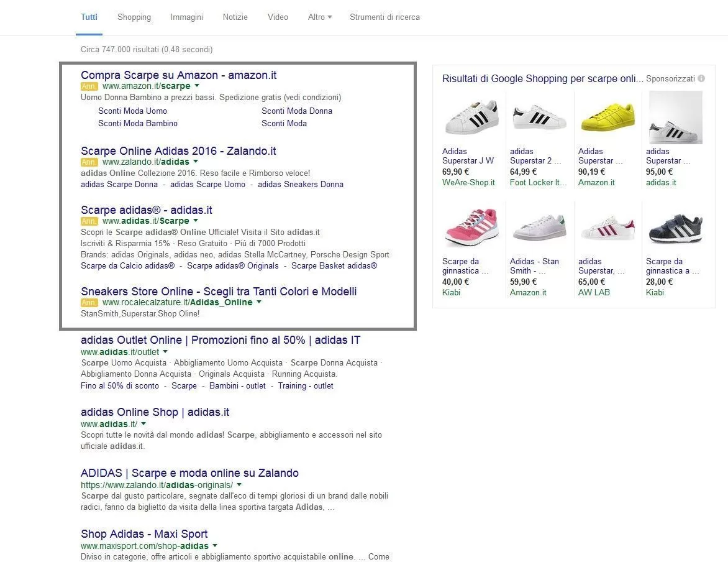Click 'Fino al 50% di sconto' sitelink
Image resolution: width=728 pixels, height=562 pixels.
[x=120, y=386]
